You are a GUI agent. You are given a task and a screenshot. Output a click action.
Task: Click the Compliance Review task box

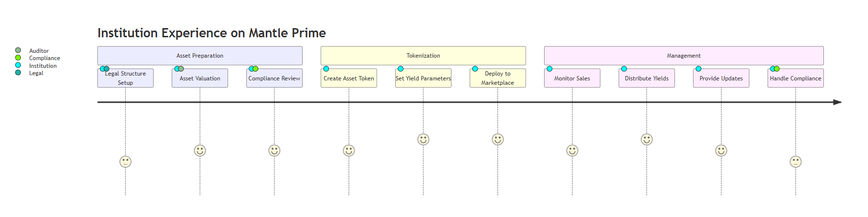coord(274,78)
